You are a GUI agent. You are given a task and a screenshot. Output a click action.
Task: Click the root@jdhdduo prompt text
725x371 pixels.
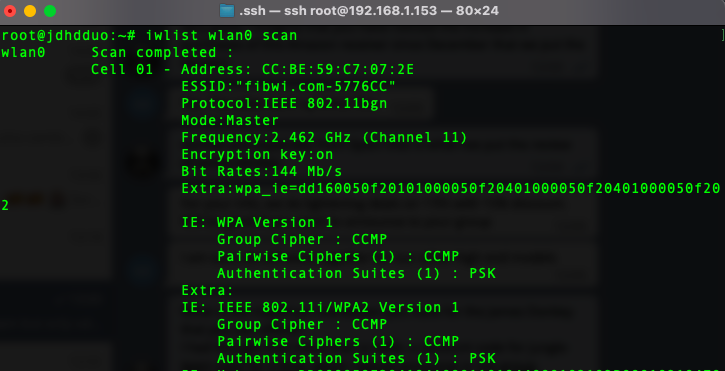click(x=68, y=36)
